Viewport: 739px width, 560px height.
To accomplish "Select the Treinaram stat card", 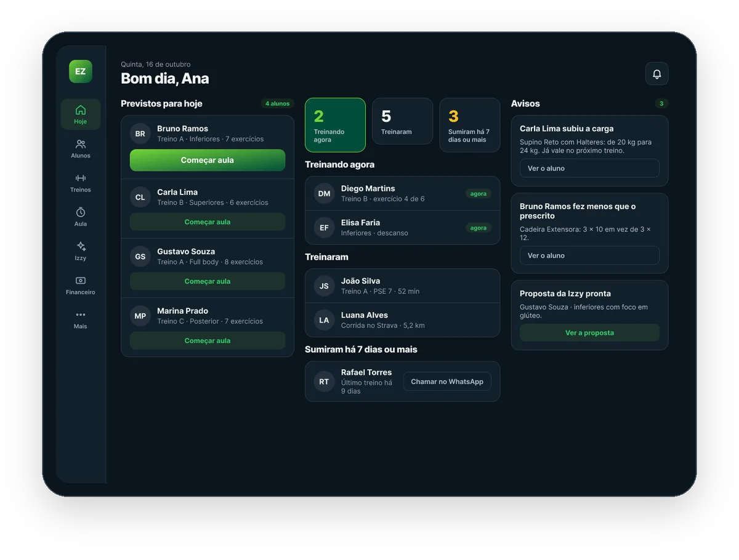I will (402, 121).
